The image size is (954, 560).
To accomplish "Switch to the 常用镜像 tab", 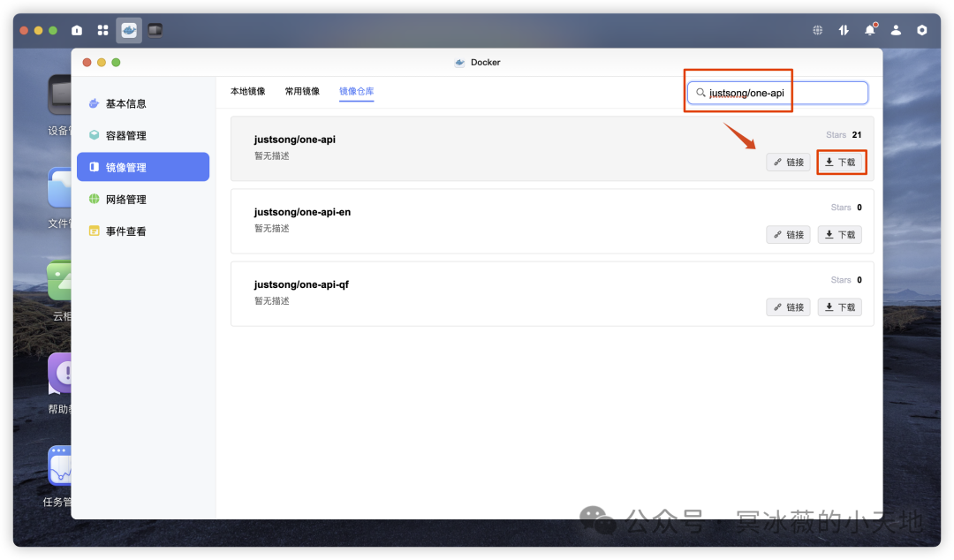I will (x=302, y=91).
